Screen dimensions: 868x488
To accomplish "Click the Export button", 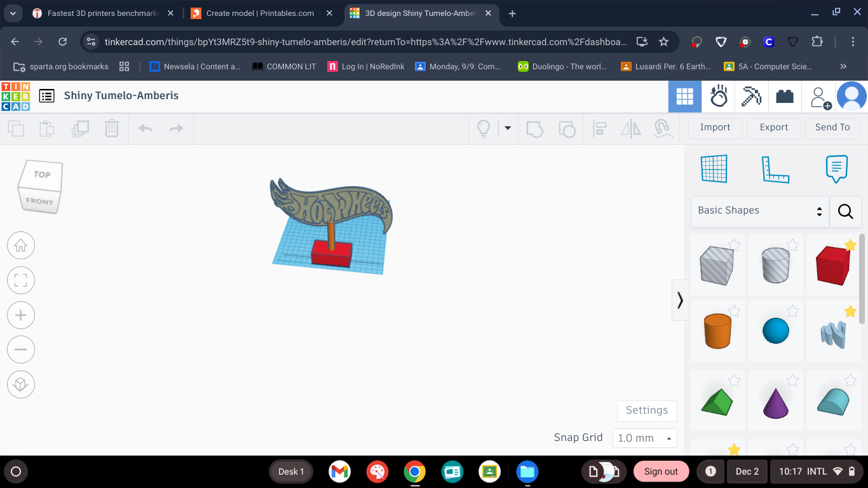I will (774, 127).
